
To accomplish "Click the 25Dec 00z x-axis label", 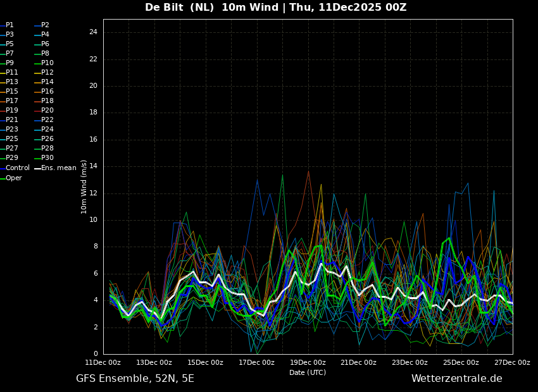I will point(461,362).
